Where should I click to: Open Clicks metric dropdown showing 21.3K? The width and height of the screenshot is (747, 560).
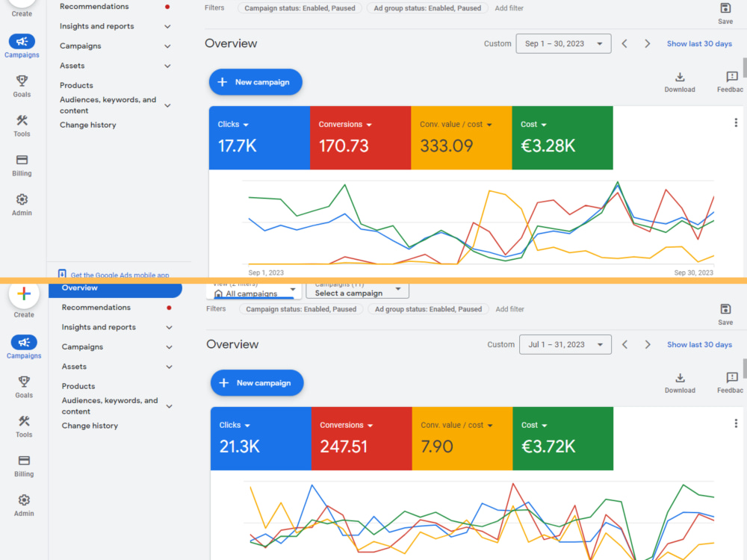[x=235, y=426]
